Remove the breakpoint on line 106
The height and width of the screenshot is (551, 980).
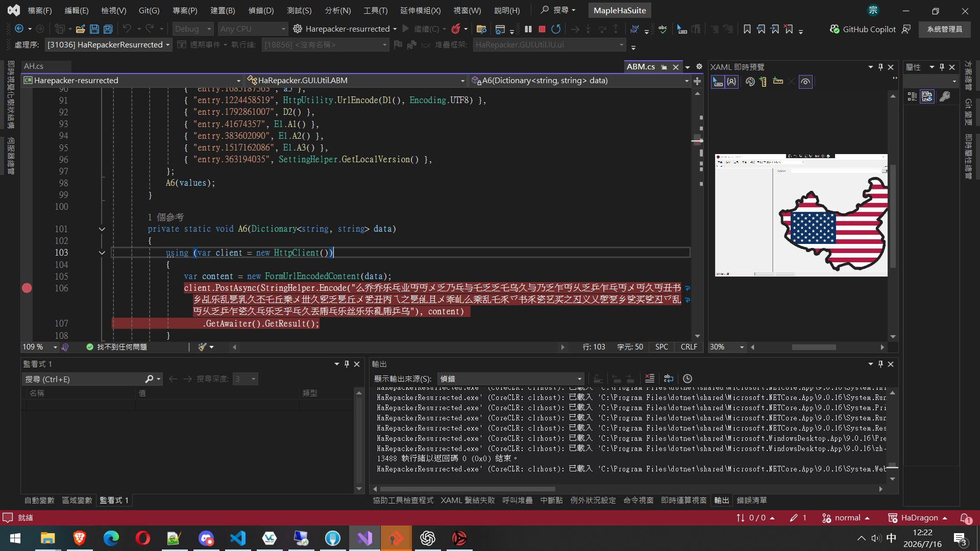[x=27, y=288]
